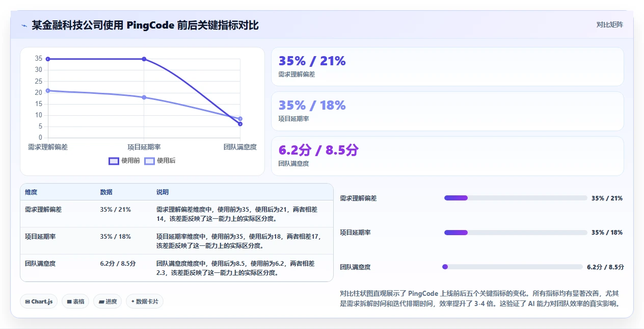Click the summary paragraph starting with 对比柱状图
The image size is (644, 329).
coord(481,299)
